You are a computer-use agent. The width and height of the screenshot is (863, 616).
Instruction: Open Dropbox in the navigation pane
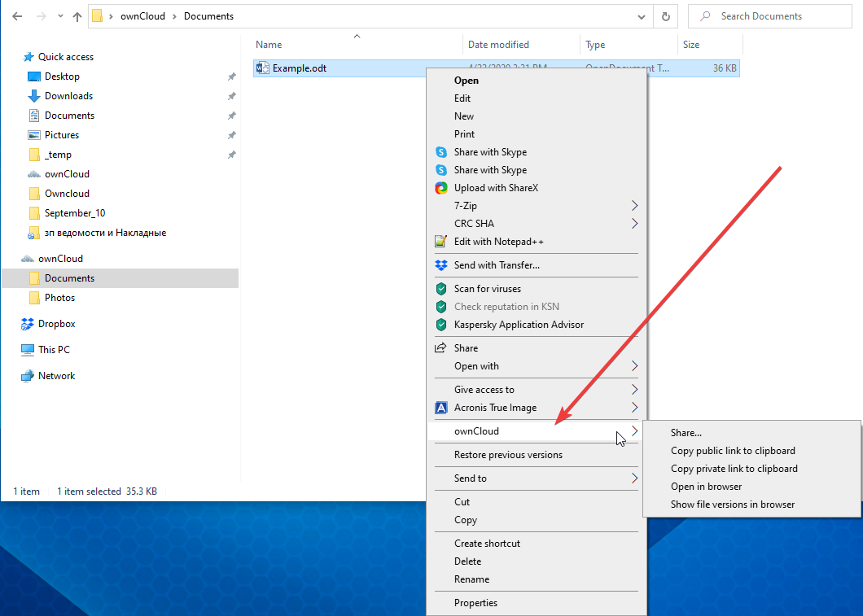pos(56,324)
